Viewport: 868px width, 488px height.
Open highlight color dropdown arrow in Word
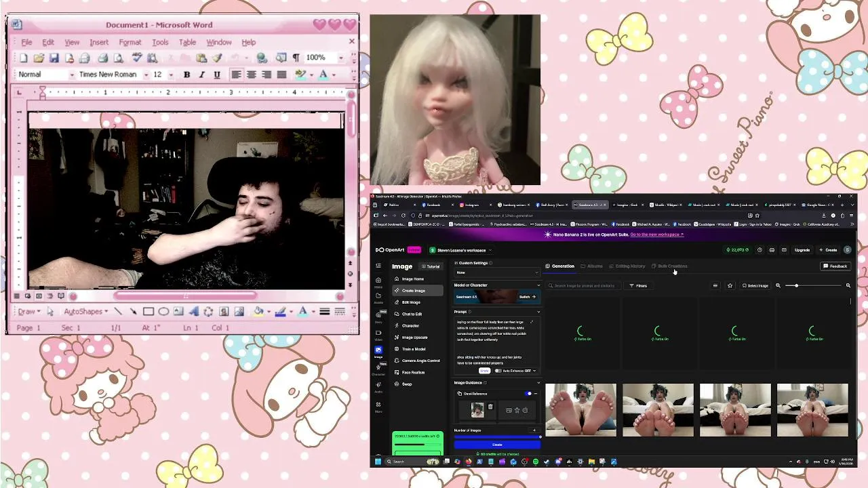[x=310, y=75]
